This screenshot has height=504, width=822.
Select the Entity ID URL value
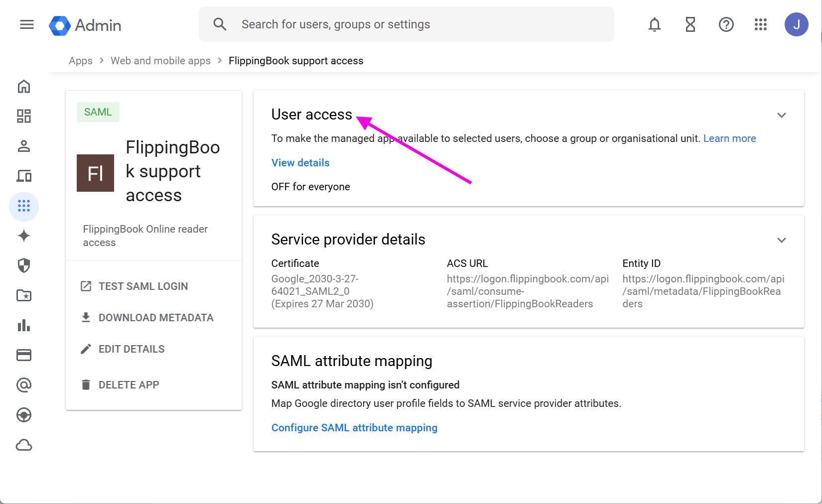[703, 291]
